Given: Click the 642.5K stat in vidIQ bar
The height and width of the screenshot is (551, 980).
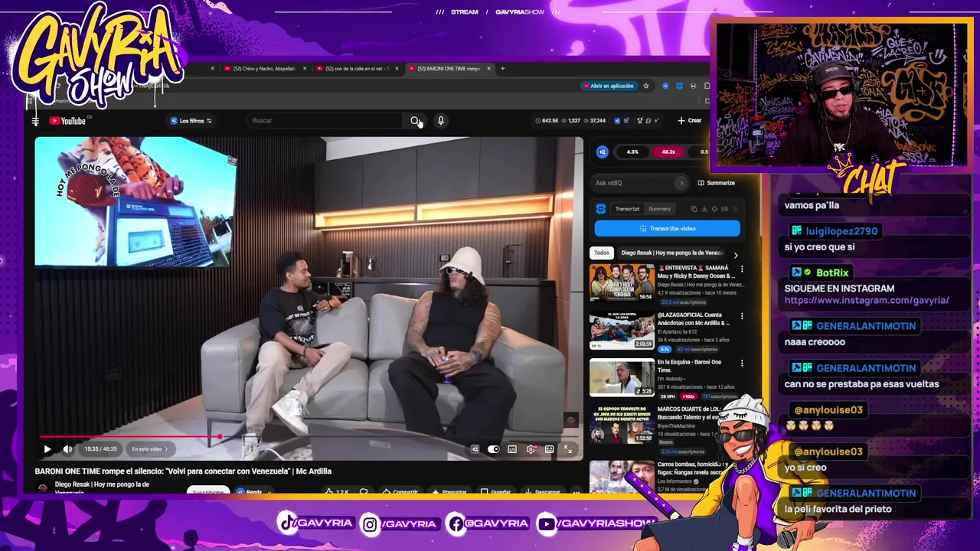Looking at the screenshot, I should pos(547,121).
